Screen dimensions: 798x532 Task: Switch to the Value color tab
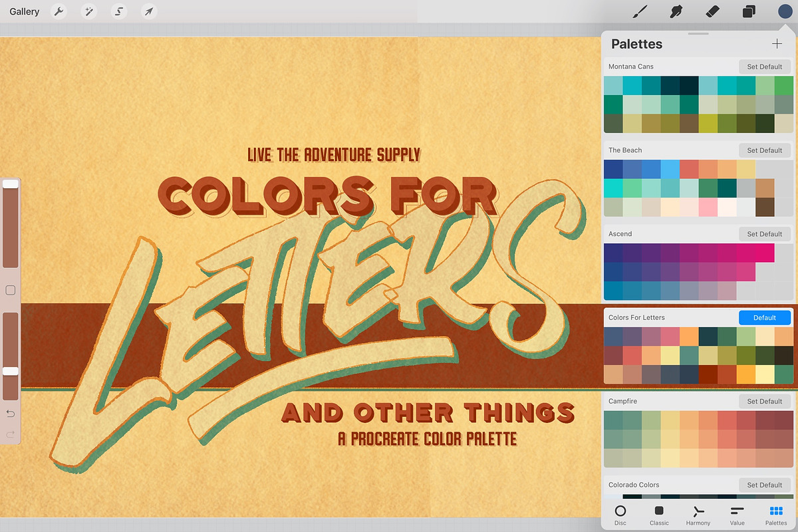[x=737, y=515]
